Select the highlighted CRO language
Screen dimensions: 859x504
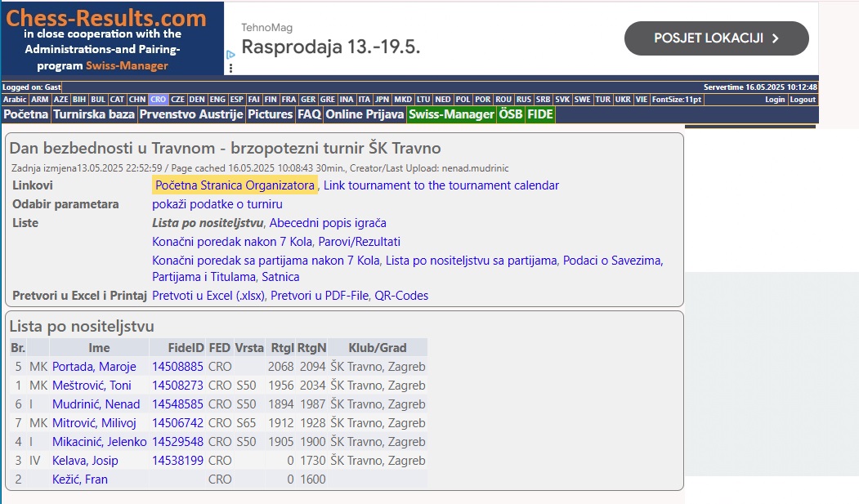[158, 100]
